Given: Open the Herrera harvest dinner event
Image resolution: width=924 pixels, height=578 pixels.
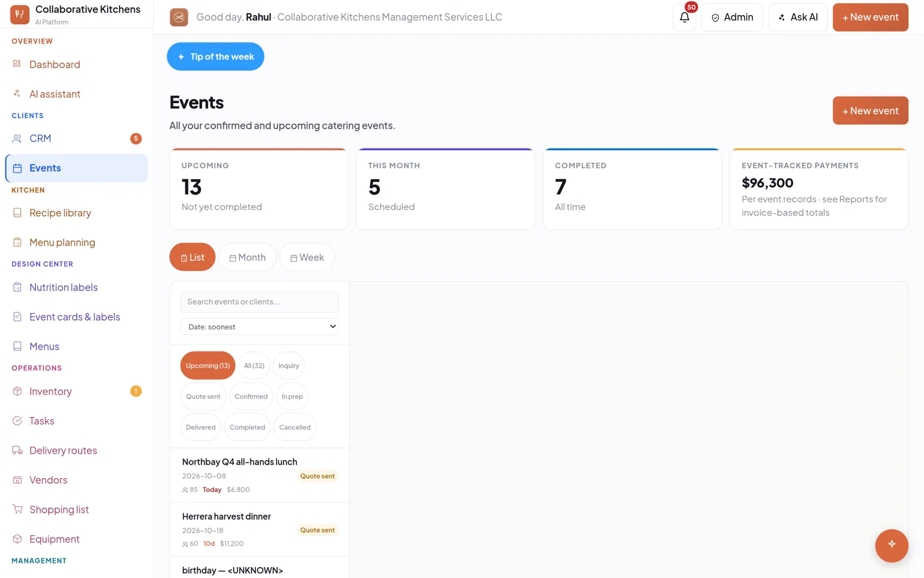Looking at the screenshot, I should [x=259, y=529].
